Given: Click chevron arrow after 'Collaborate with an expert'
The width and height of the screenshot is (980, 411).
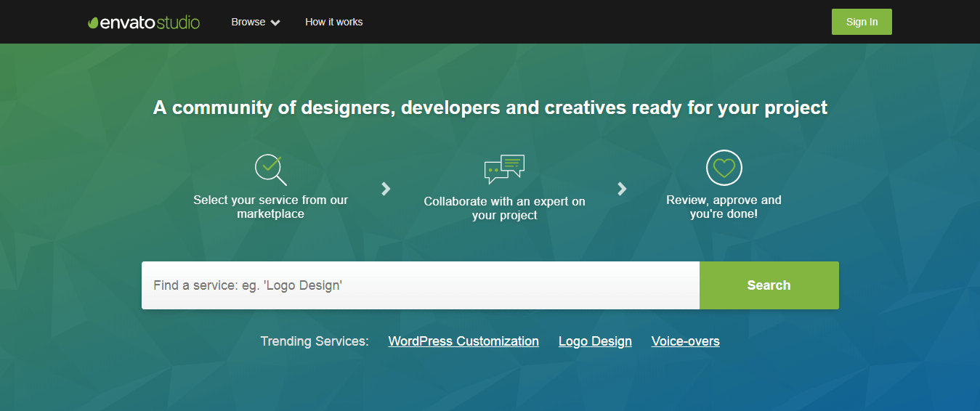Looking at the screenshot, I should [622, 189].
